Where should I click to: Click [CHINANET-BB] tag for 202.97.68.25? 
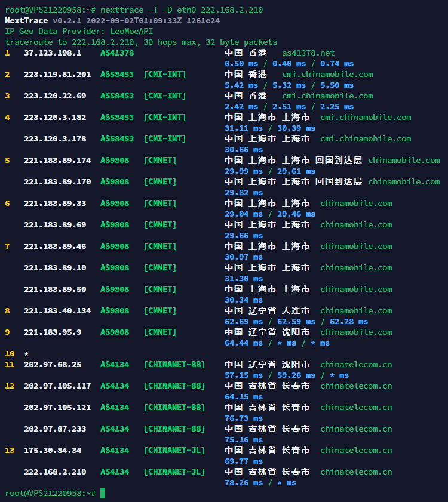pyautogui.click(x=174, y=364)
